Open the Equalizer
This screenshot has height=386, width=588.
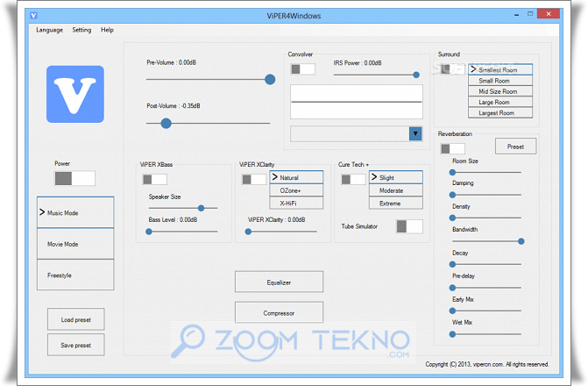click(279, 282)
